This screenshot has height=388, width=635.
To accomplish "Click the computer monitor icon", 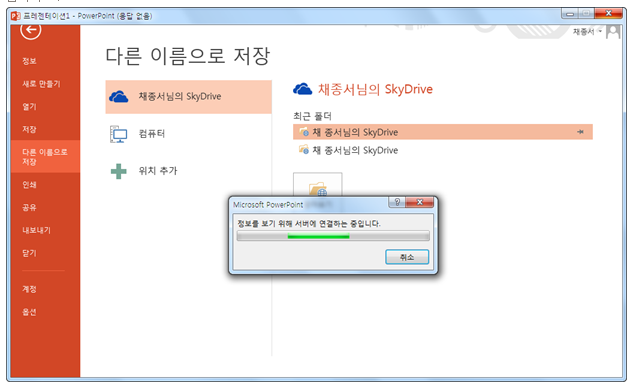I will (119, 134).
